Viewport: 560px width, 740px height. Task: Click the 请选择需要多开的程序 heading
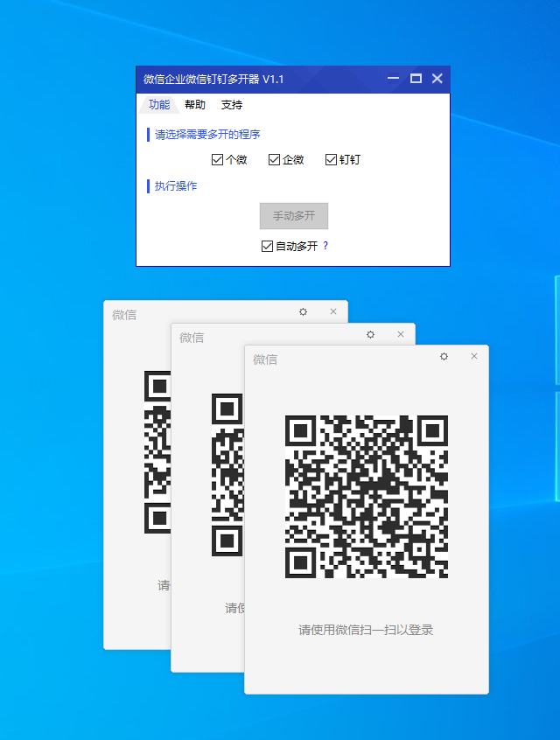[x=207, y=134]
